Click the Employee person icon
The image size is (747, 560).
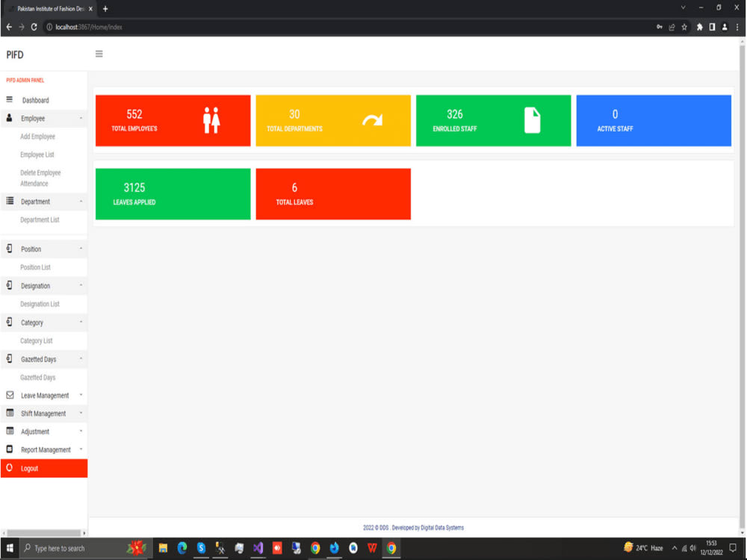pos(9,118)
